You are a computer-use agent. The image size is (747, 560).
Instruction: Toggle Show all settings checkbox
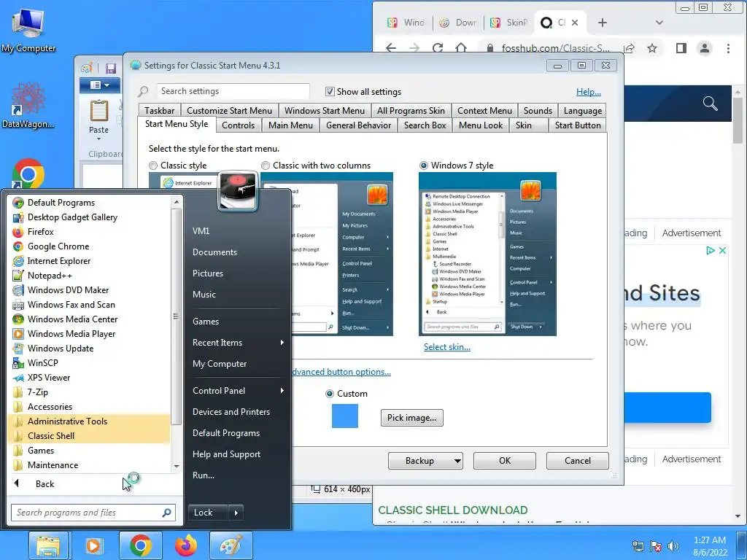(330, 91)
